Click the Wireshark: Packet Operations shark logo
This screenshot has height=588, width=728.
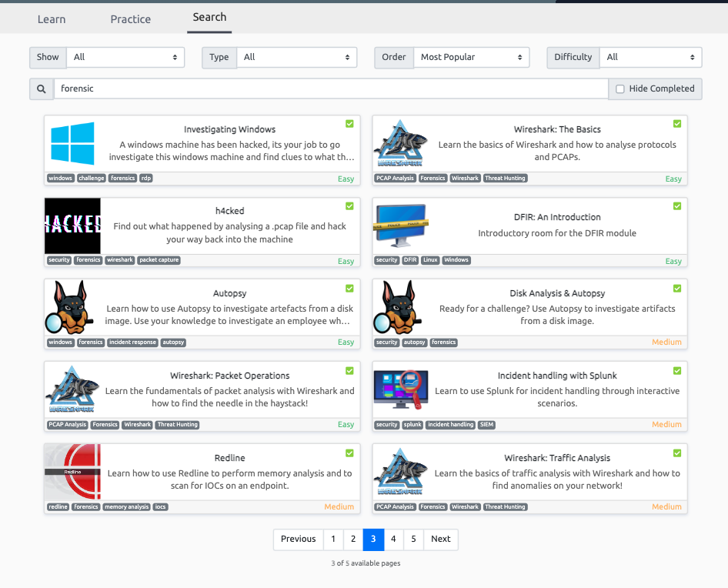(x=72, y=389)
